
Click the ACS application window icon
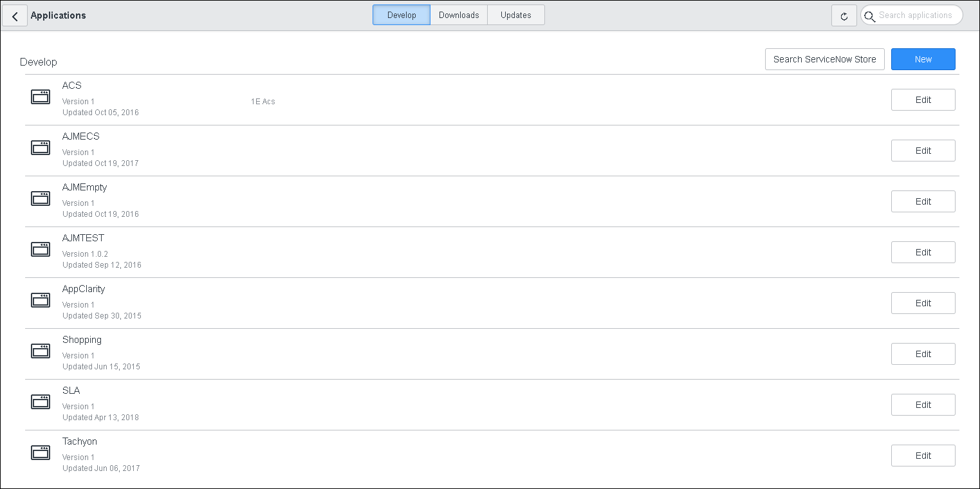[x=41, y=97]
